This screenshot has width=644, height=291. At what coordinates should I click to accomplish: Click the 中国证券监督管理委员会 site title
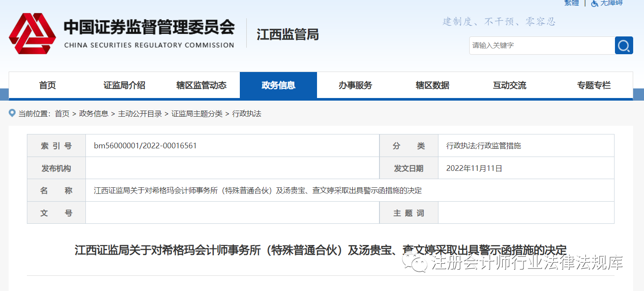(x=149, y=27)
